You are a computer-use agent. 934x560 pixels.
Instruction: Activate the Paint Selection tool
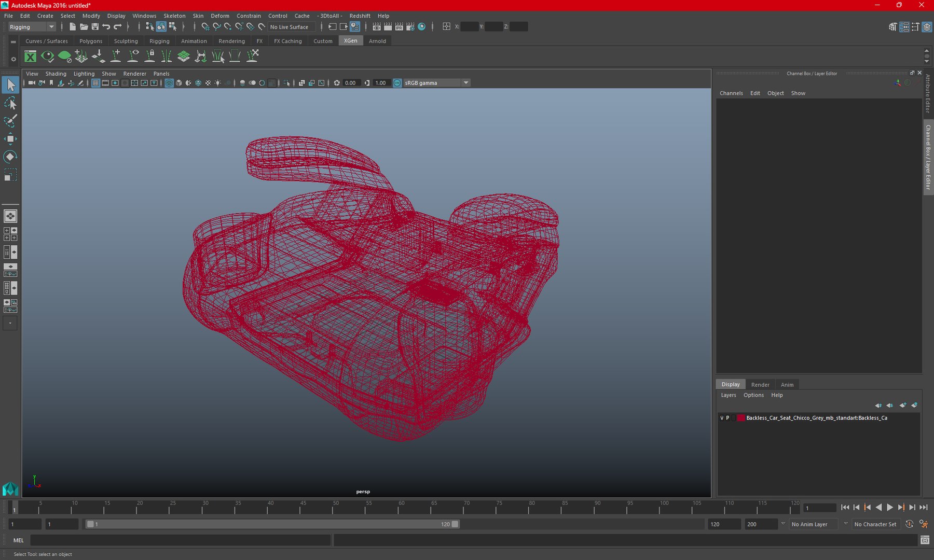coord(10,121)
